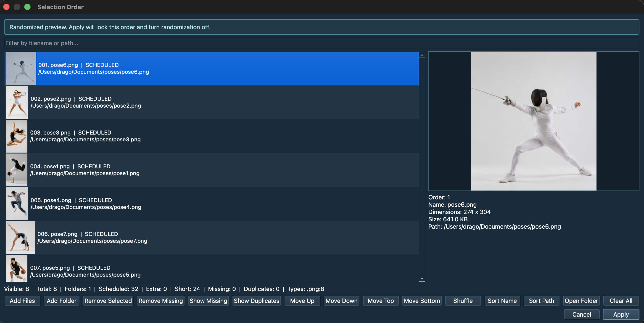The height and width of the screenshot is (323, 644).
Task: Click Show Duplicates button
Action: 256,301
